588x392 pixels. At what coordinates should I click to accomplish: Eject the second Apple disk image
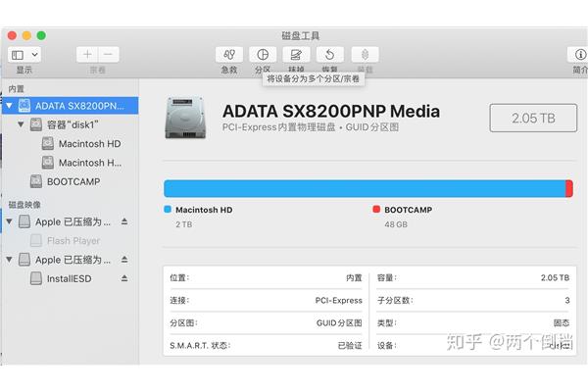point(124,259)
